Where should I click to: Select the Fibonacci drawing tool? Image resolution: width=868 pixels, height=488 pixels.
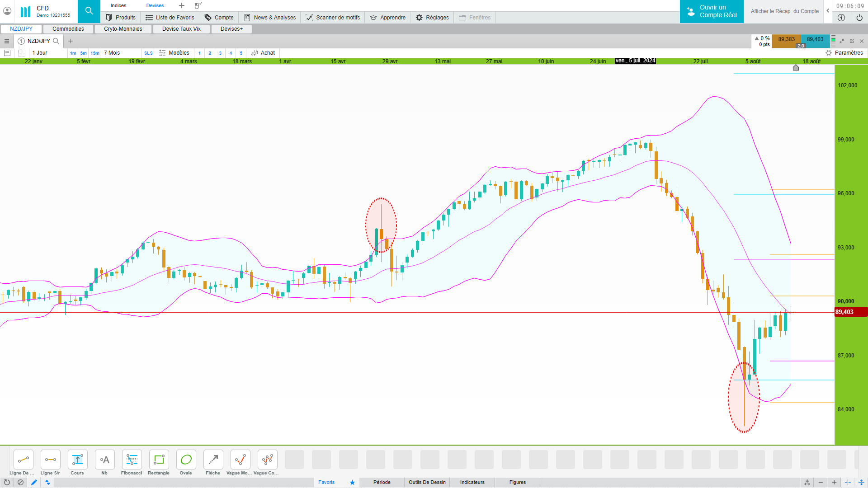[x=132, y=460]
